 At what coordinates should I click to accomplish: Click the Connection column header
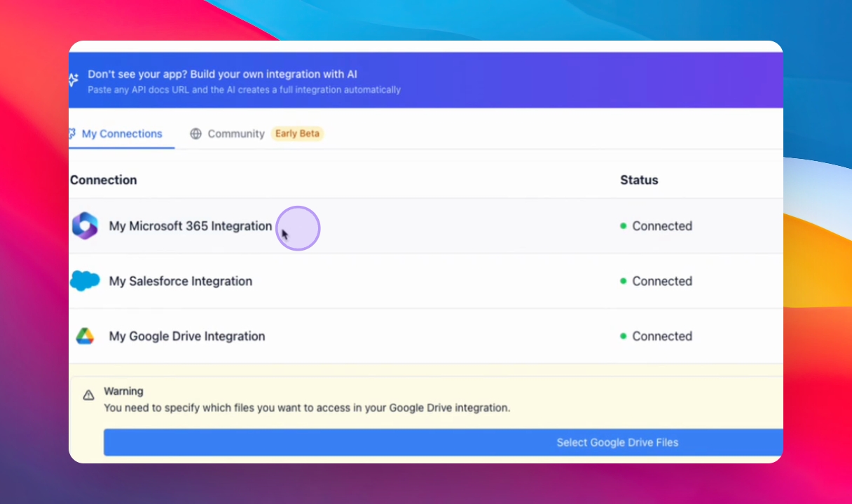(x=103, y=180)
